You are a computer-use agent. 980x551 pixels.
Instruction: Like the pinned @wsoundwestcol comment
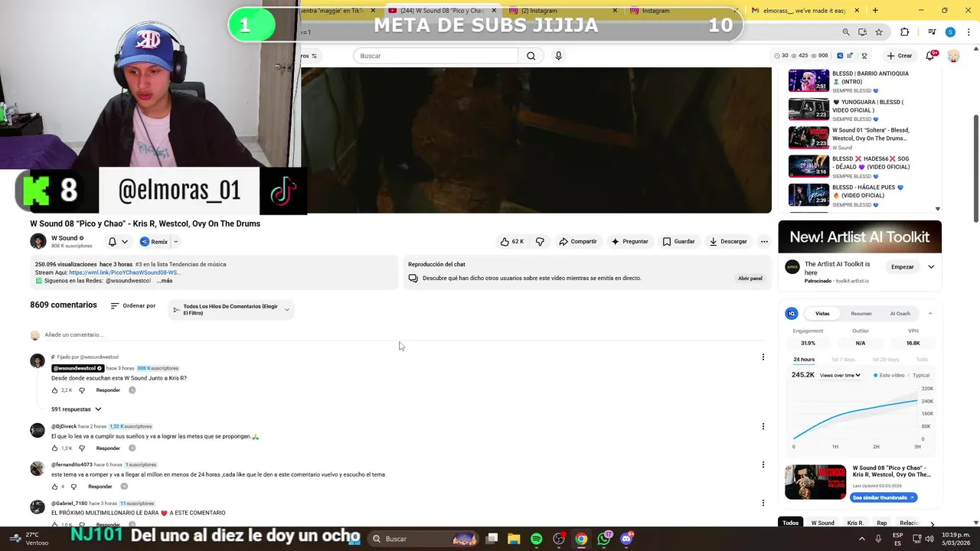pyautogui.click(x=55, y=390)
